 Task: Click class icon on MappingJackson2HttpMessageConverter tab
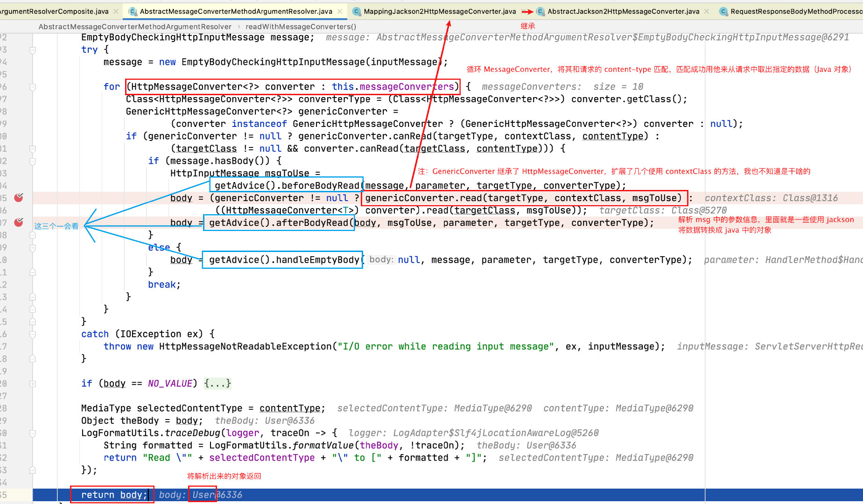pos(357,11)
